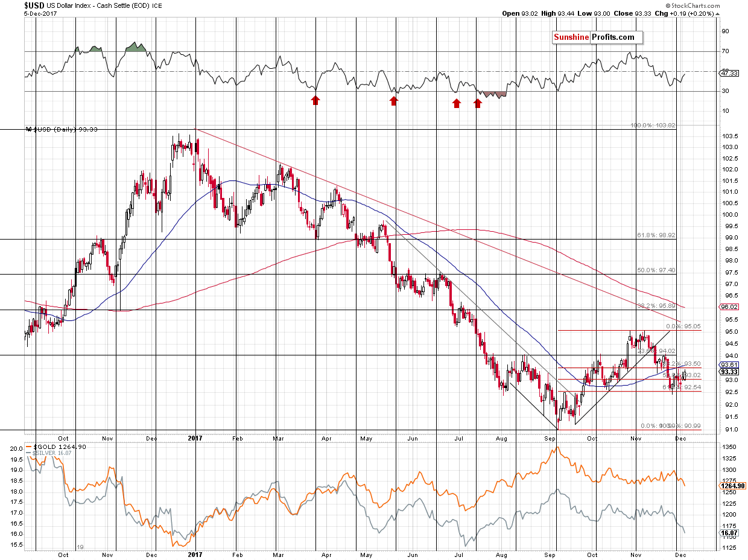Click the 50.0%: 97.40 Fibonacci label
The height and width of the screenshot is (560, 748).
click(x=656, y=270)
